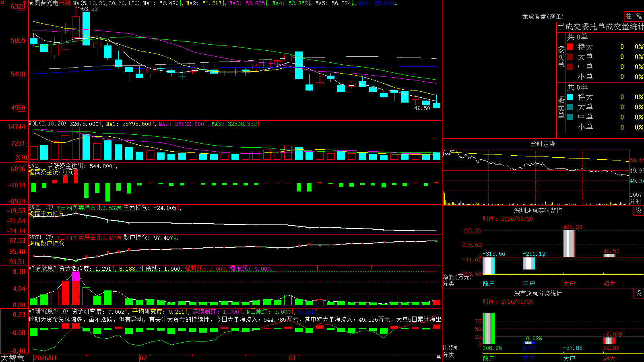Viewport: 644px width, 362px height.
Task: Click the MA(5,10,20,30,60,120) indicator parameters
Action: 106,3
